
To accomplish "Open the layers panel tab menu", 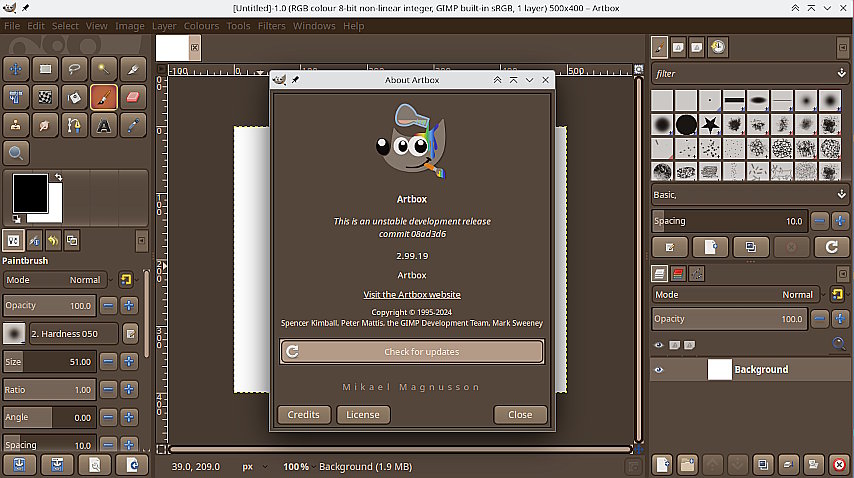I will point(843,274).
